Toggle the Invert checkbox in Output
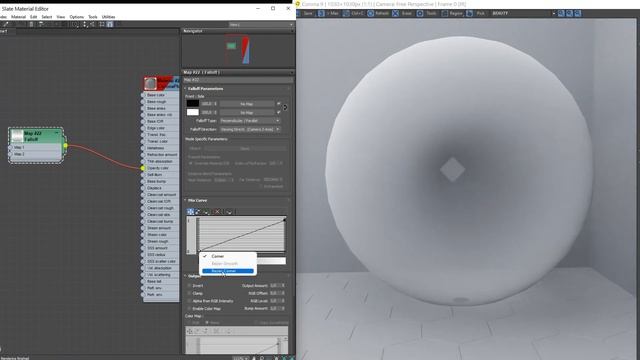Image resolution: width=640 pixels, height=360 pixels. (x=189, y=286)
